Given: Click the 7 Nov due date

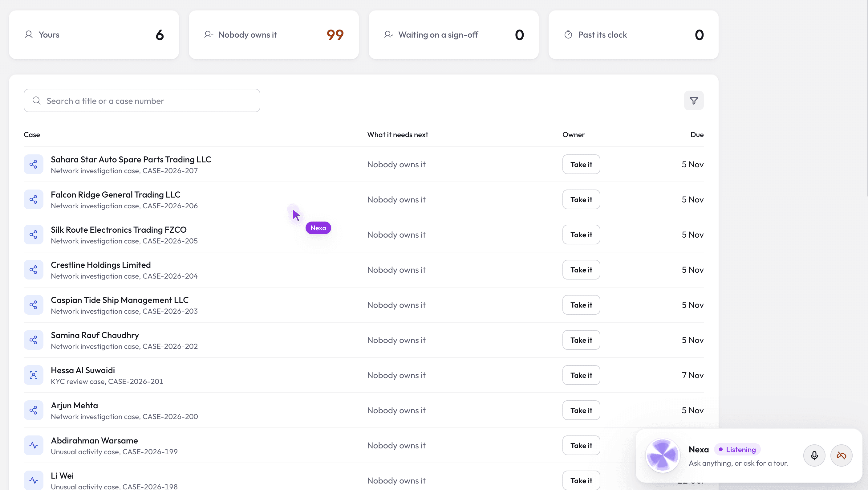Looking at the screenshot, I should coord(692,375).
